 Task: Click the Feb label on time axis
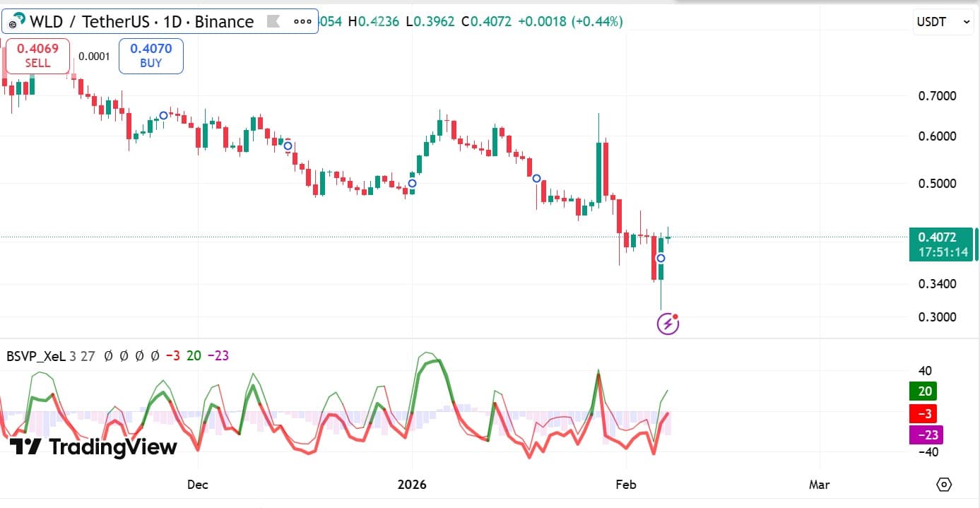click(x=626, y=485)
